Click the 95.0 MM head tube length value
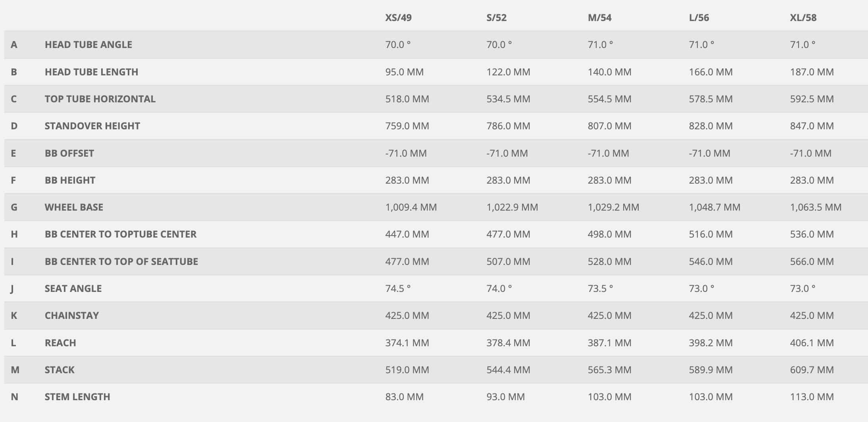The height and width of the screenshot is (422, 868). click(x=404, y=72)
